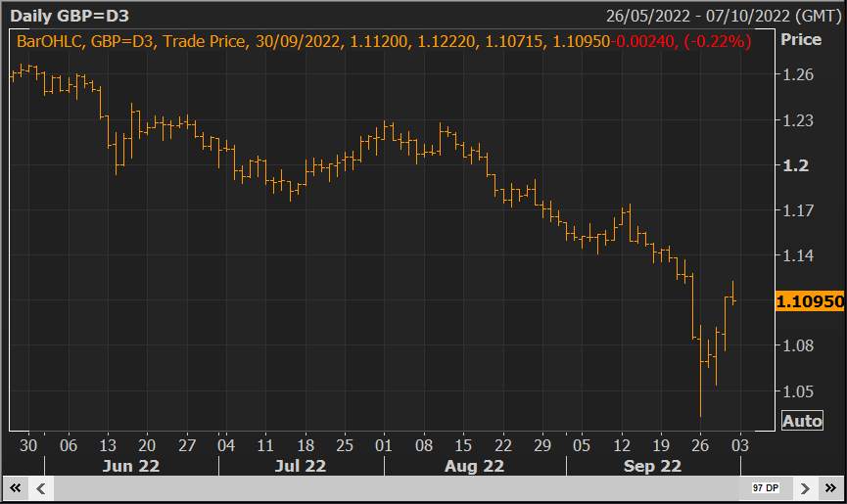Screen dimensions: 847x504
Task: Click the 1.17 price axis label
Action: coord(798,209)
